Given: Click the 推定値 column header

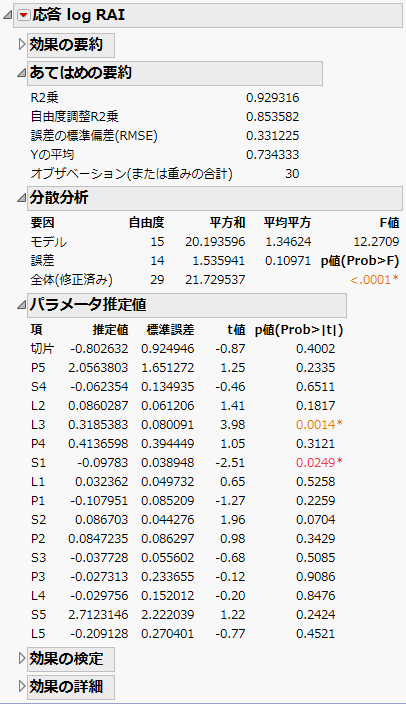Looking at the screenshot, I should click(x=110, y=330).
